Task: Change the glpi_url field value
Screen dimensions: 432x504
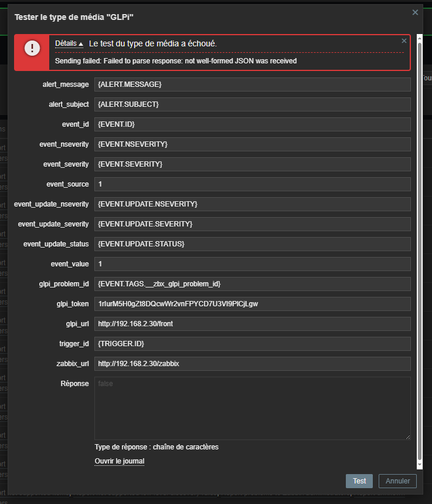Action: (252, 324)
